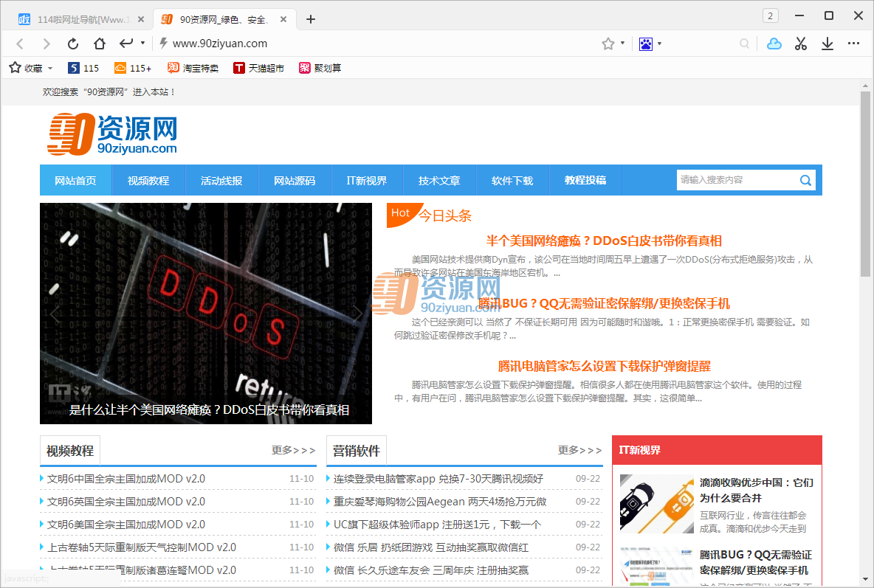
Task: Open headline 腾讯BUG？QQ无需验证密保解绑
Action: click(x=605, y=304)
